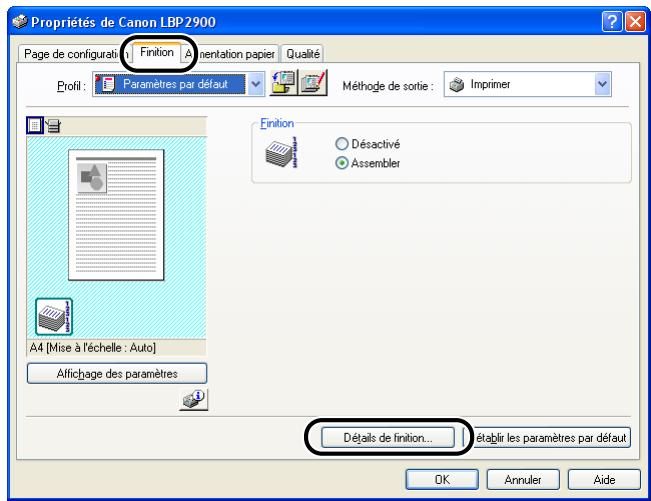Click the help question mark button
651x501 pixels.
click(x=612, y=22)
